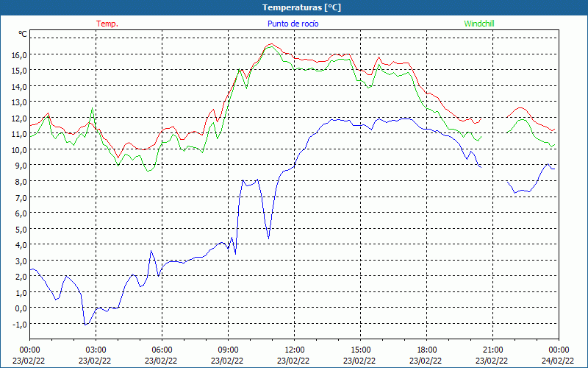Click the °C unit label on y-axis
Screen dimensions: 588x368
click(x=23, y=34)
